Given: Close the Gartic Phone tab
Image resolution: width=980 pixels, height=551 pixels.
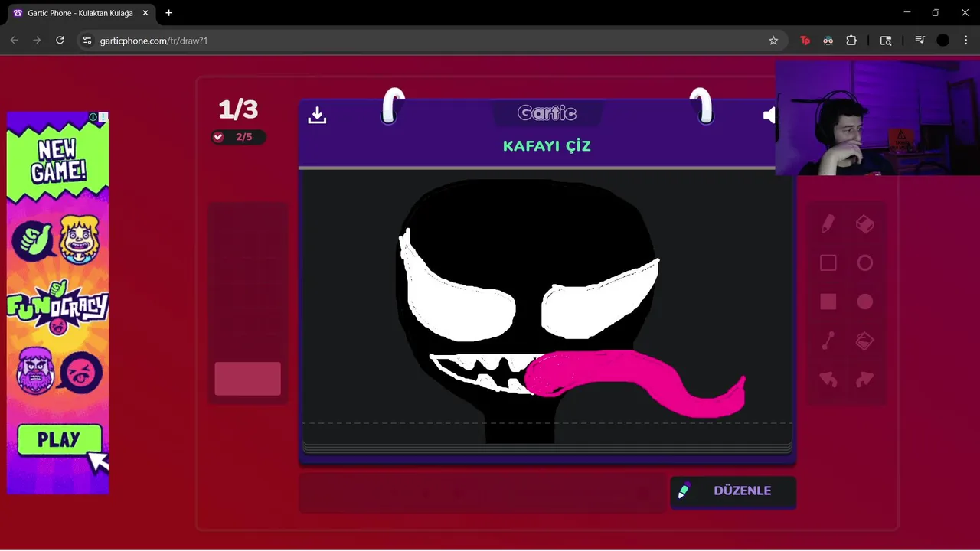Looking at the screenshot, I should [x=145, y=13].
